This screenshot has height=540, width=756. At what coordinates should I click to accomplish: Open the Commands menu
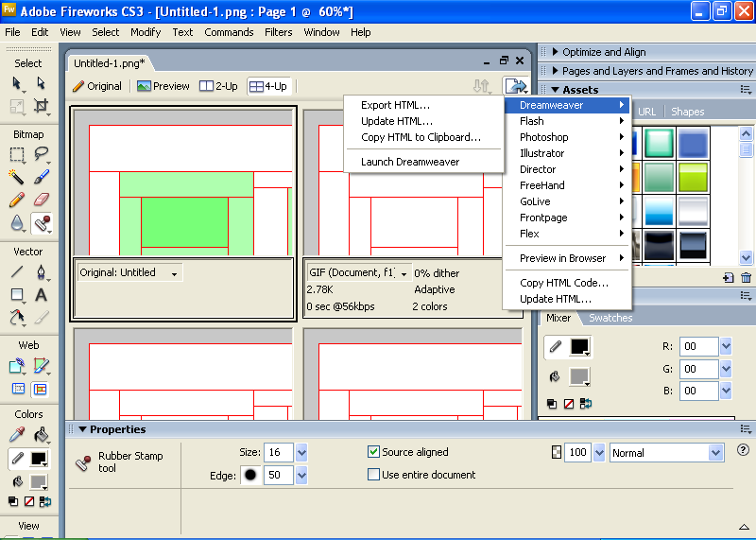229,32
